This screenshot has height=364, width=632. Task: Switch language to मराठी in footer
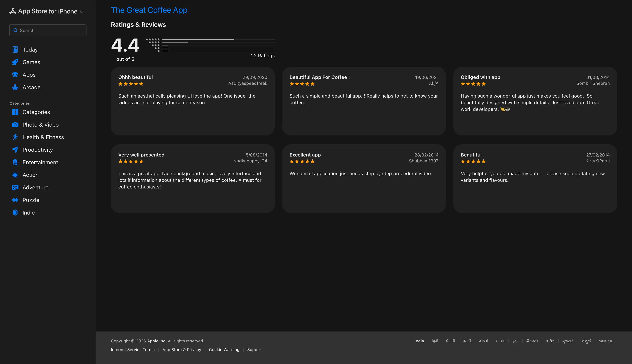pos(467,341)
